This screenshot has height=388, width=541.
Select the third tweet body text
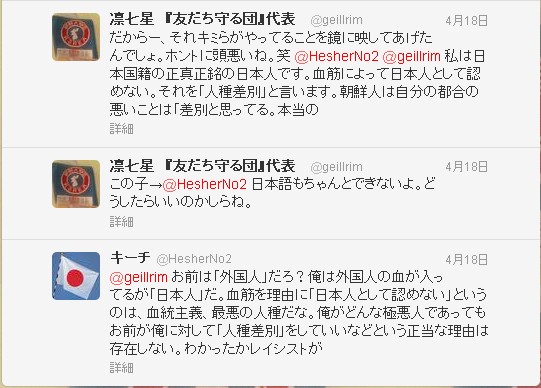(299, 313)
